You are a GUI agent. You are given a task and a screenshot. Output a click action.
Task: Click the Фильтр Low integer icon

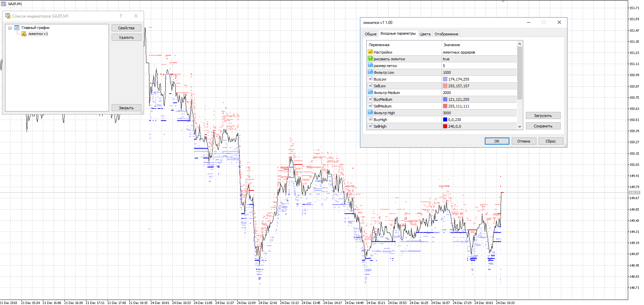pyautogui.click(x=370, y=72)
